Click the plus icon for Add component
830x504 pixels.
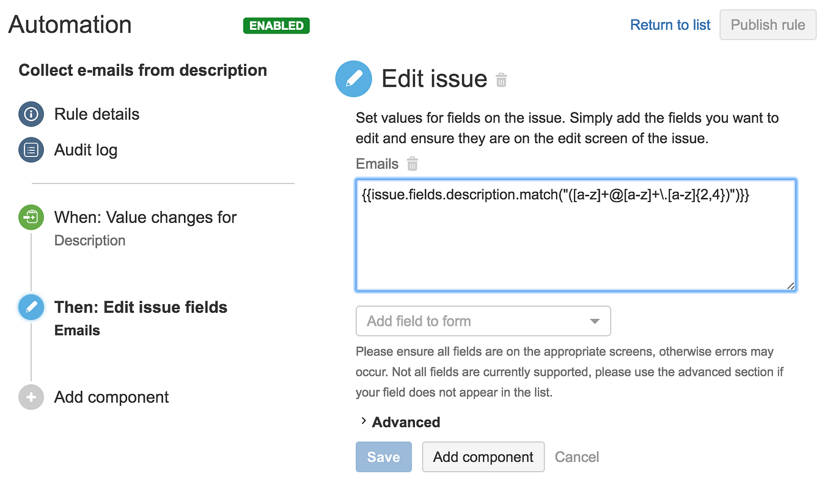click(x=31, y=397)
